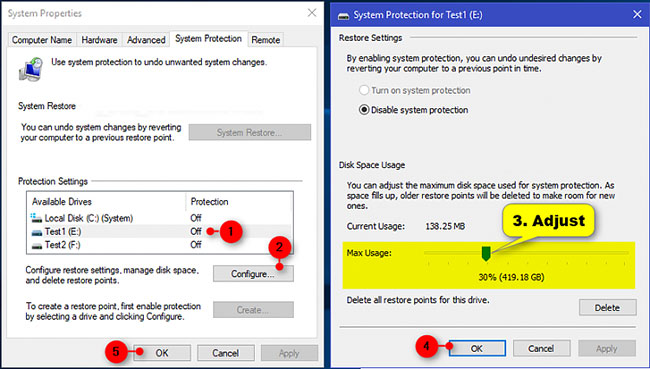Cancel the System Protection for Test1 dialog

(541, 348)
